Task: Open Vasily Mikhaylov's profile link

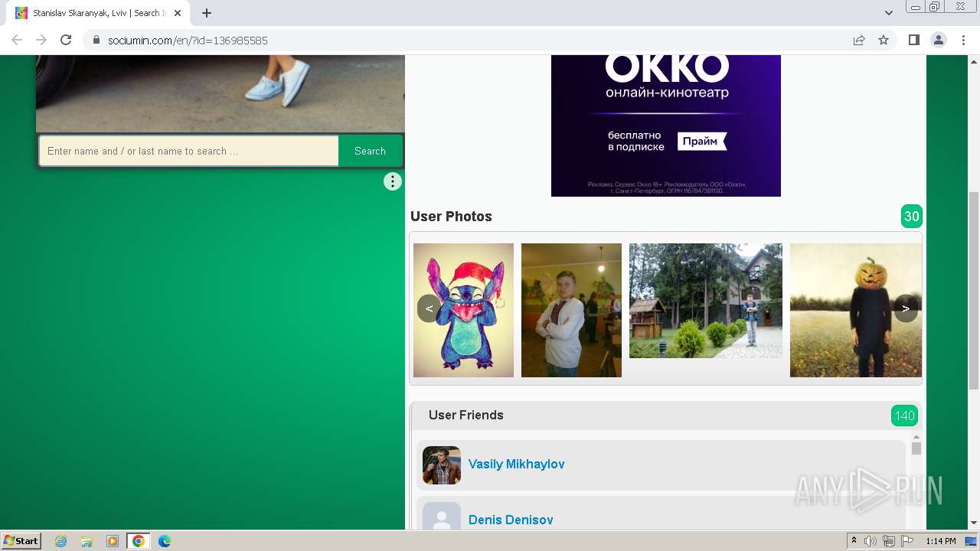Action: [x=517, y=464]
